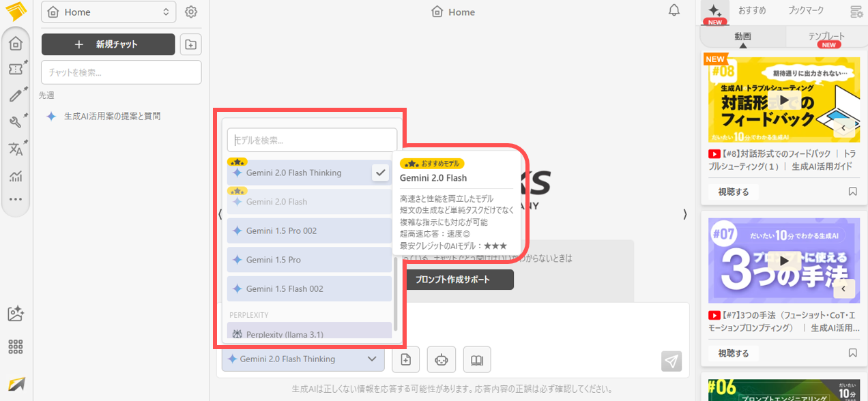Switch to the テンプレート tab

point(826,37)
